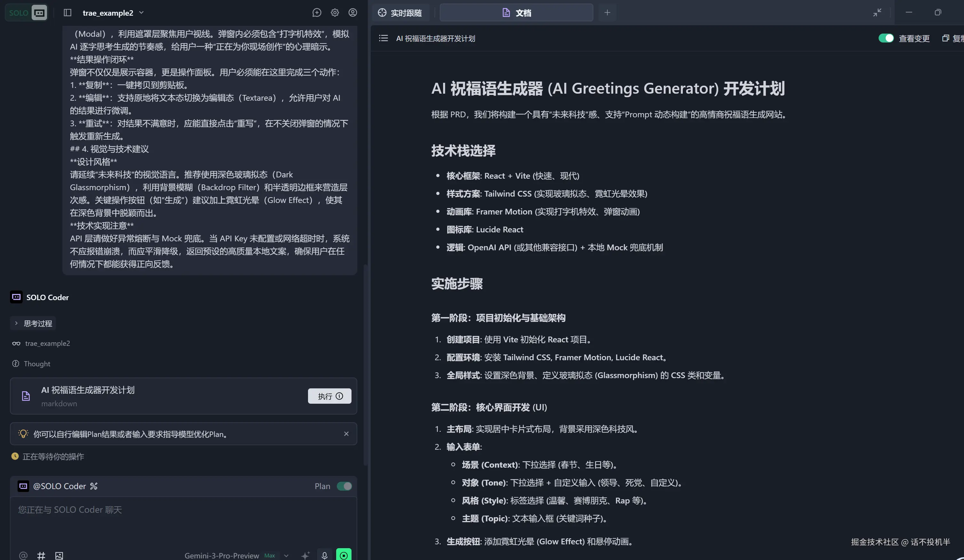Switch to the 实时跟随 tab
This screenshot has width=964, height=560.
(x=400, y=12)
